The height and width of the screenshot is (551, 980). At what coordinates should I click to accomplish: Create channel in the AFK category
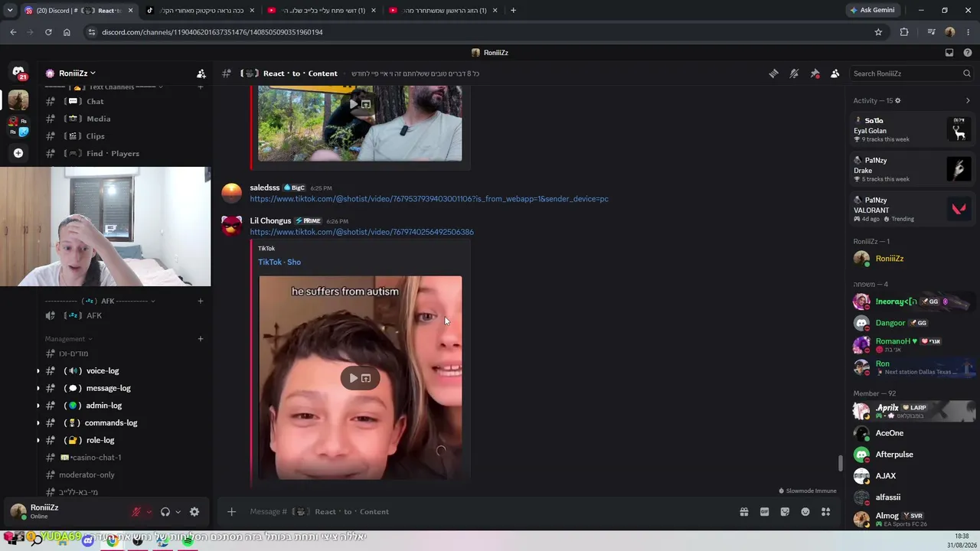pyautogui.click(x=201, y=301)
